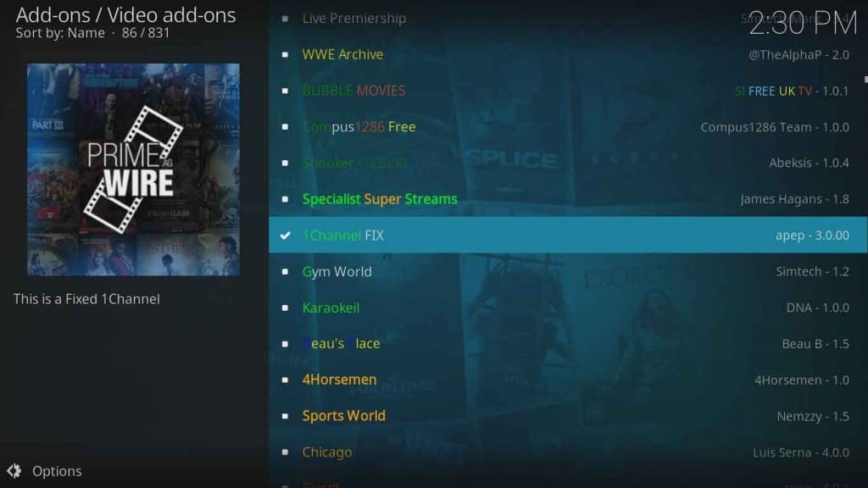Click the Sort by: Name label

[x=60, y=33]
